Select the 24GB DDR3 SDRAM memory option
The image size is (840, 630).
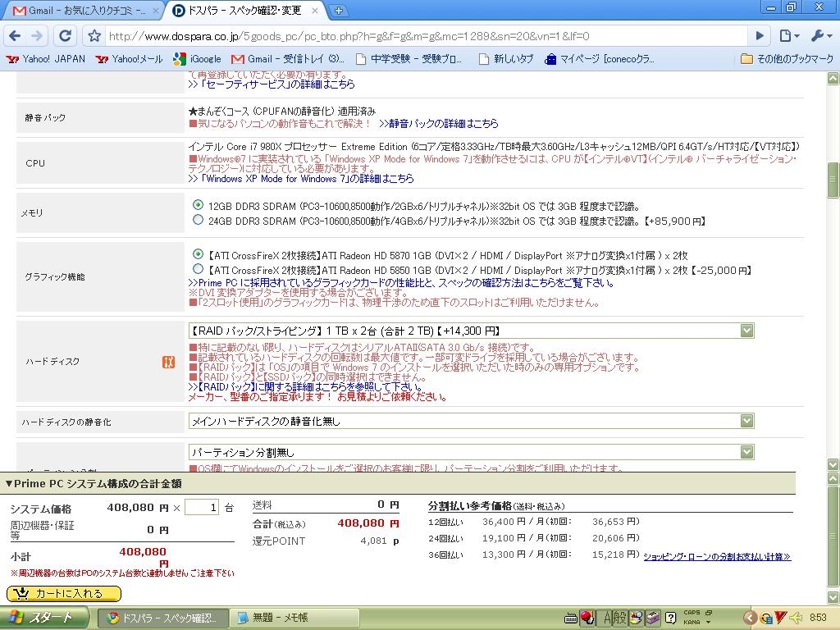(199, 220)
